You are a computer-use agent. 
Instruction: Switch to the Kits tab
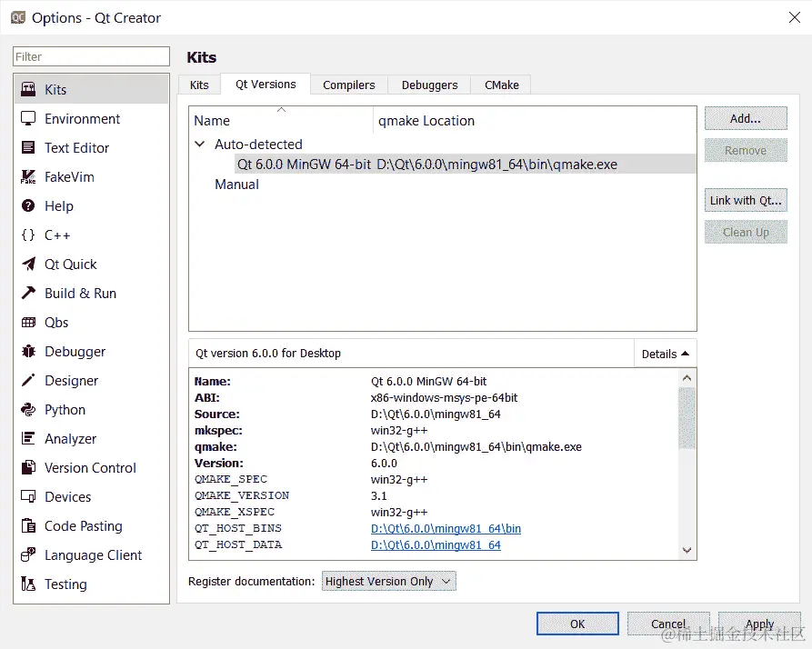(x=199, y=85)
